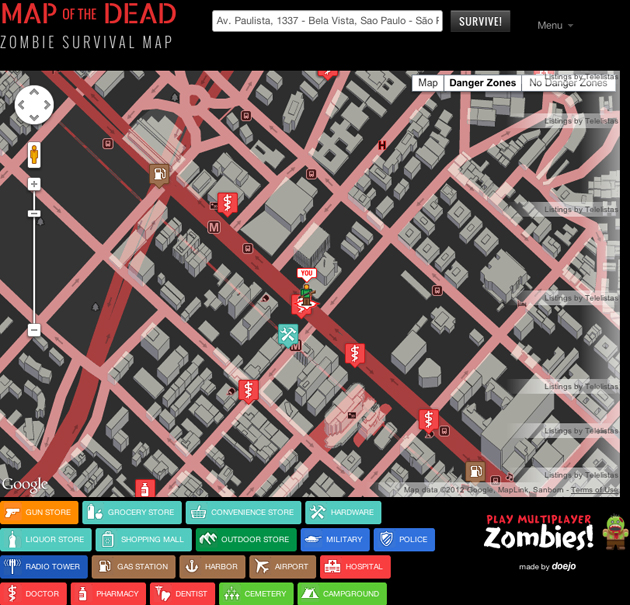The height and width of the screenshot is (605, 630).
Task: Click the Pharmacy category button
Action: tap(108, 594)
